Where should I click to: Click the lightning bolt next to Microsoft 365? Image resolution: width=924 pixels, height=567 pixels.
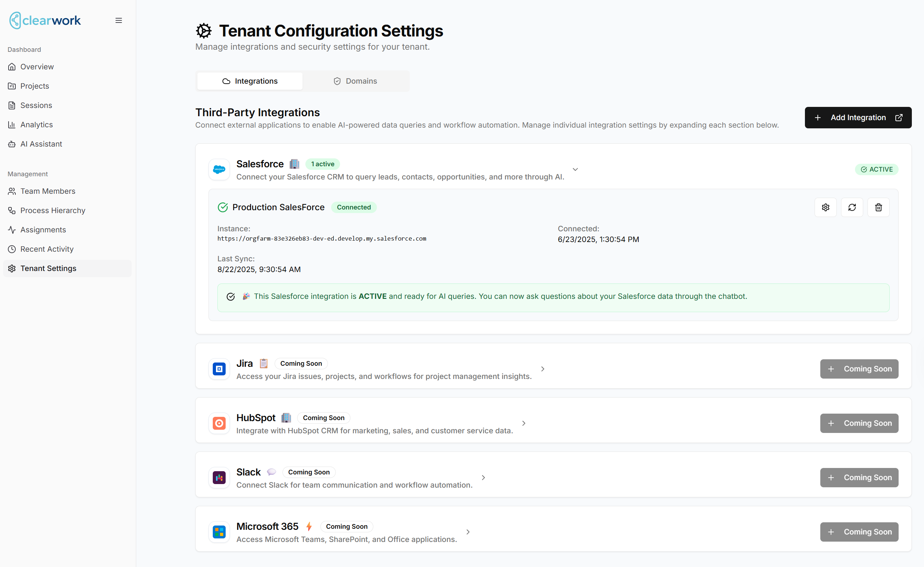click(309, 527)
